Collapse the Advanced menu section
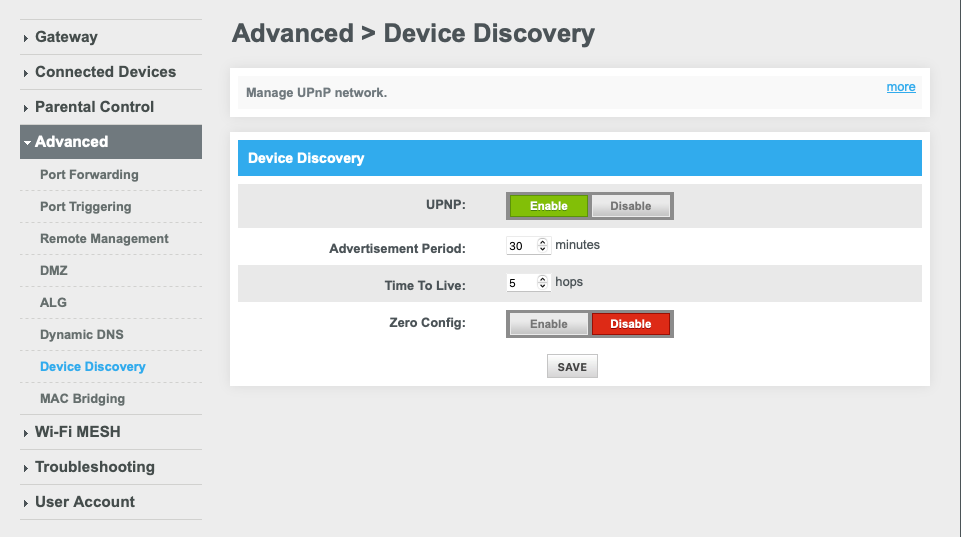Viewport: 961px width, 537px height. click(111, 142)
